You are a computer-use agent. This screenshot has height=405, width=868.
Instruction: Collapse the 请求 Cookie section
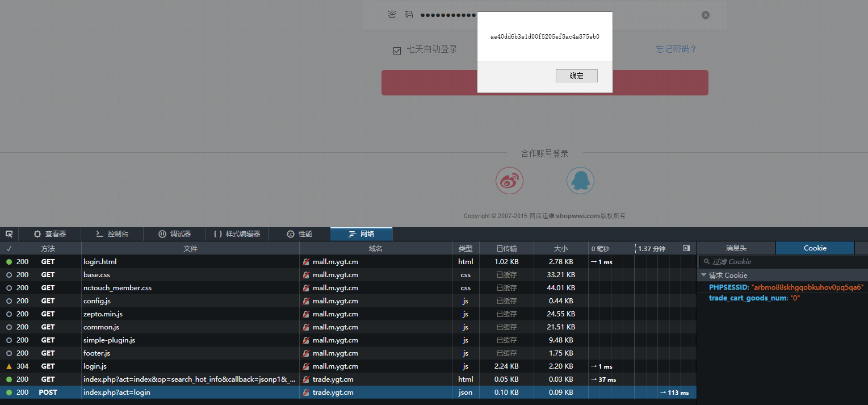(704, 275)
